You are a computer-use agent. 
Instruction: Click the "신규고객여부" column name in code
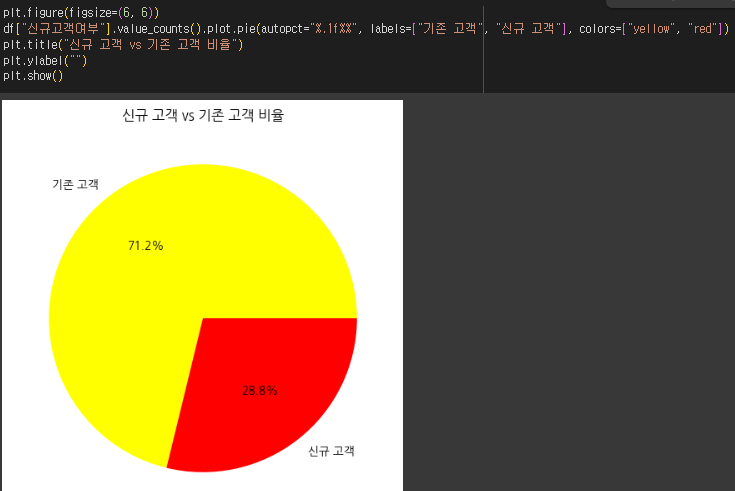coord(63,29)
